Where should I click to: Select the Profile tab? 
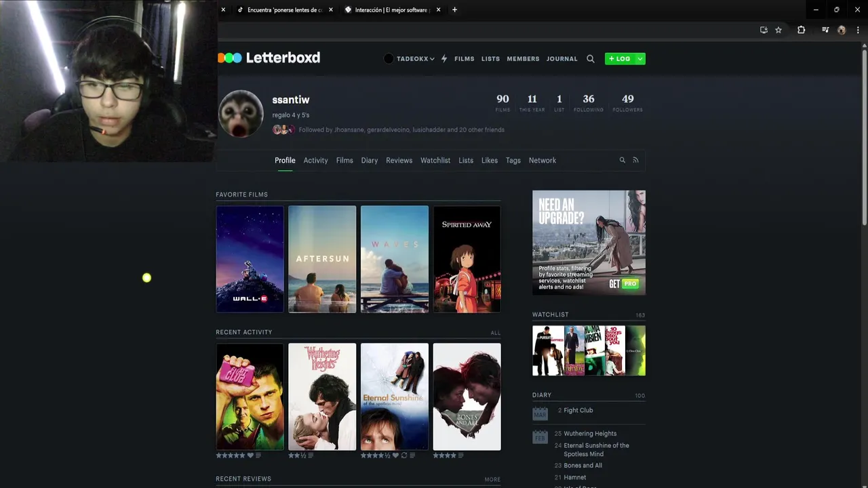pyautogui.click(x=285, y=161)
